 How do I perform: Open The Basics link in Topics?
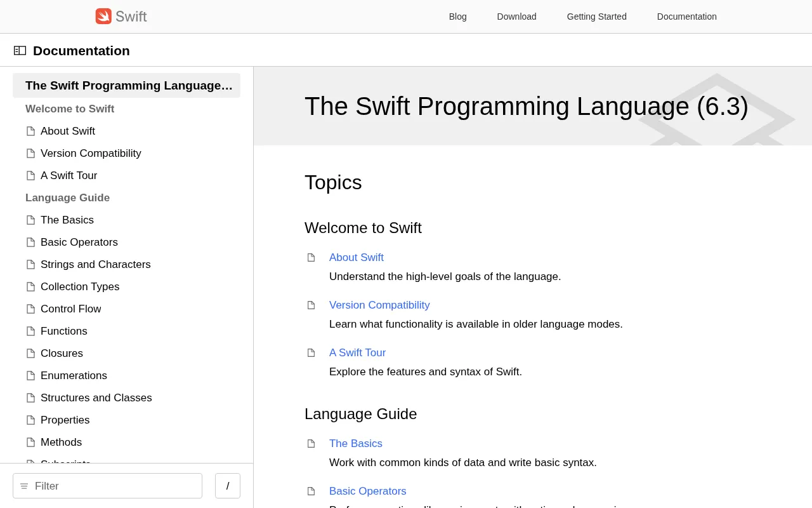click(356, 444)
